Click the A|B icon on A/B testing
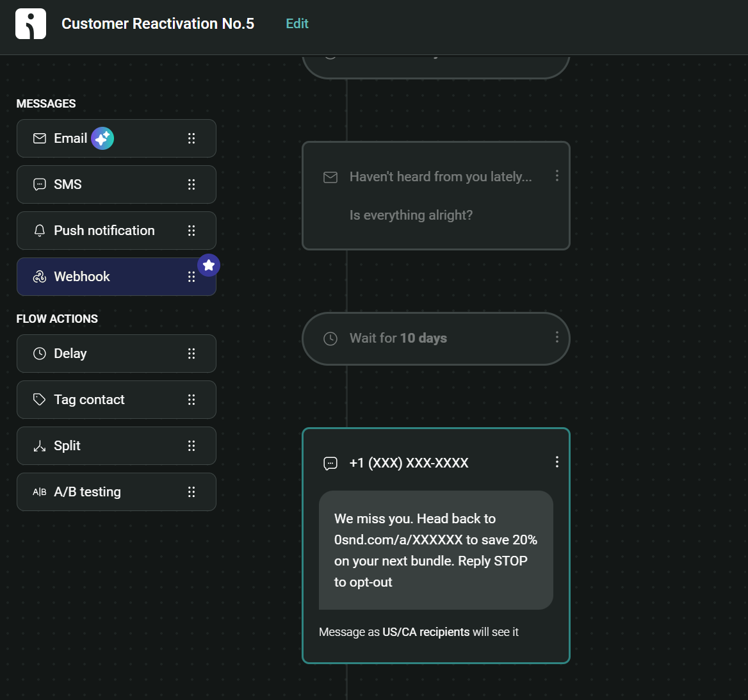The height and width of the screenshot is (700, 748). 40,492
